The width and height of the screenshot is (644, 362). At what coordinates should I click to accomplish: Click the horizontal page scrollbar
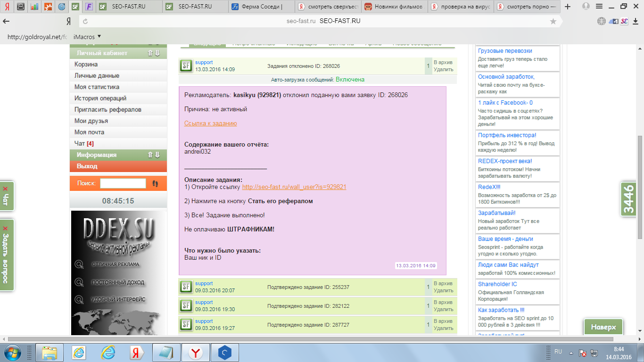(x=311, y=339)
